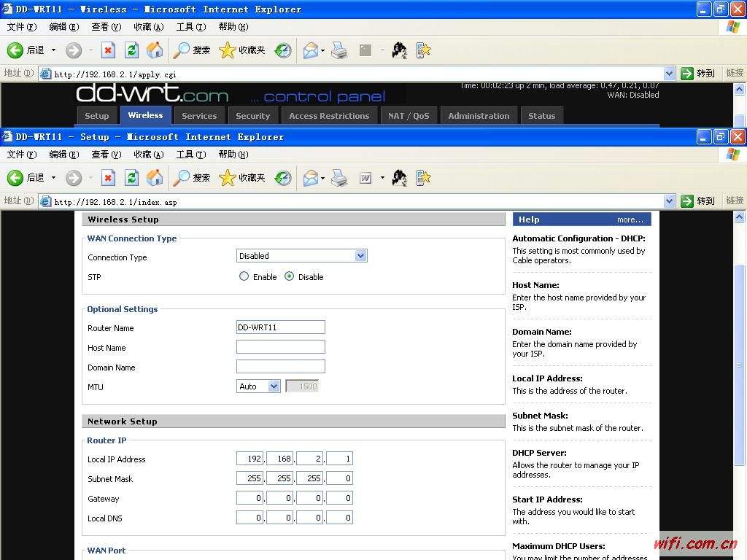Click the Go arrow button in the Wireless window address bar
The image size is (747, 560).
687,74
